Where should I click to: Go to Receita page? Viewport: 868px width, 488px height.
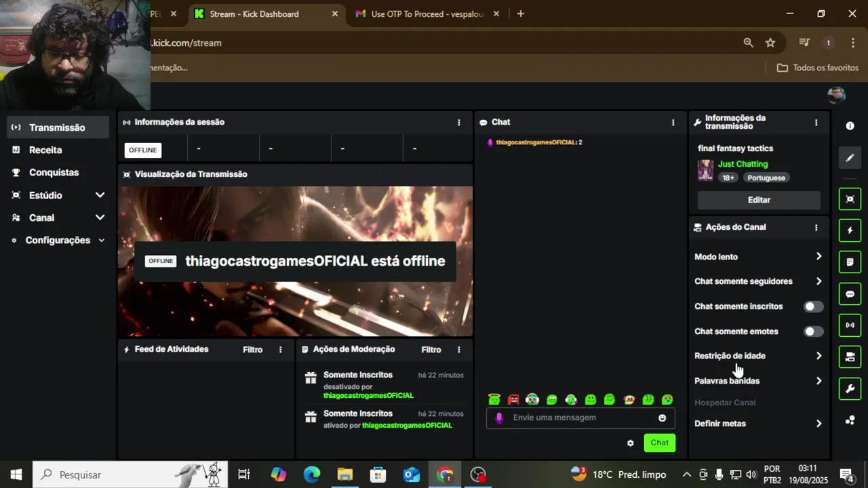pyautogui.click(x=57, y=150)
